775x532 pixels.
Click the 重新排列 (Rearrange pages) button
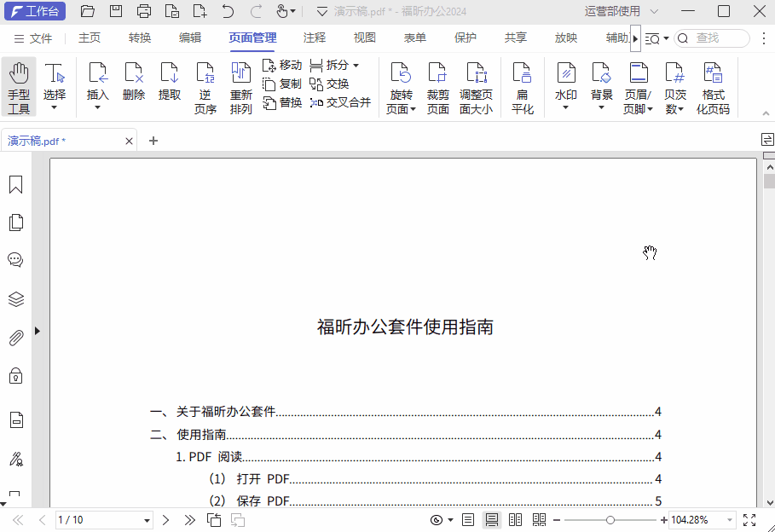(x=241, y=84)
